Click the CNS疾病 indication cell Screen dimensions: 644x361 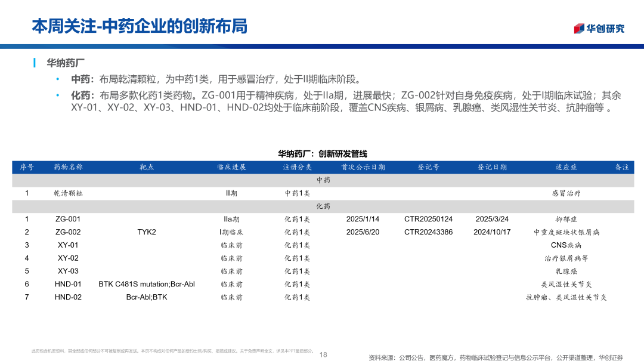(x=566, y=245)
